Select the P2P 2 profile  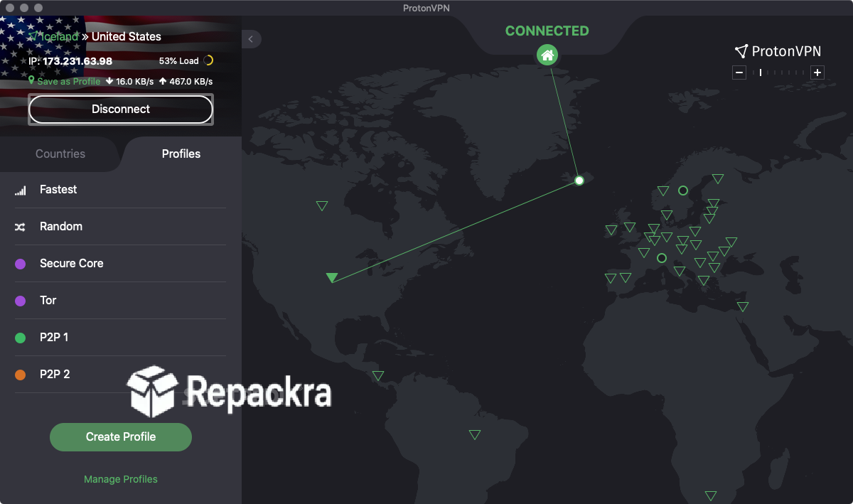(x=120, y=375)
